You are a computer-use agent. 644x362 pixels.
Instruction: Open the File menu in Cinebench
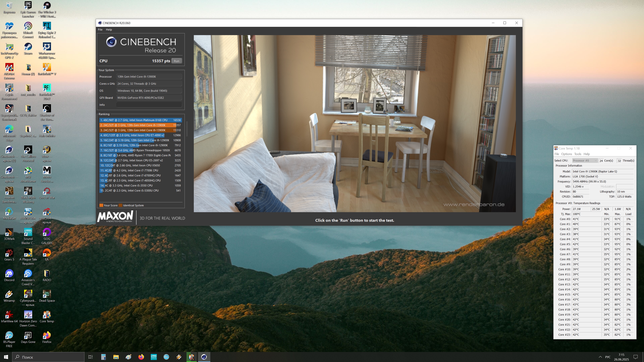point(100,29)
